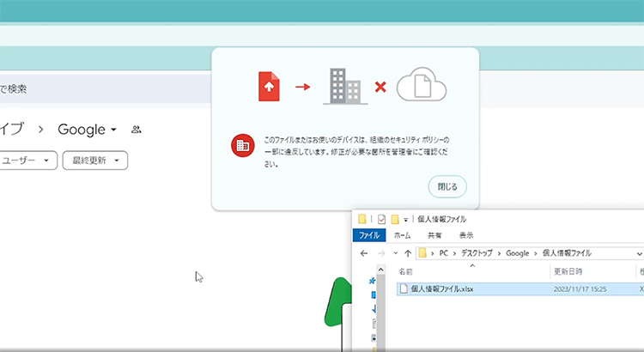Click the navigation pane scroll-up arrow

(x=380, y=270)
